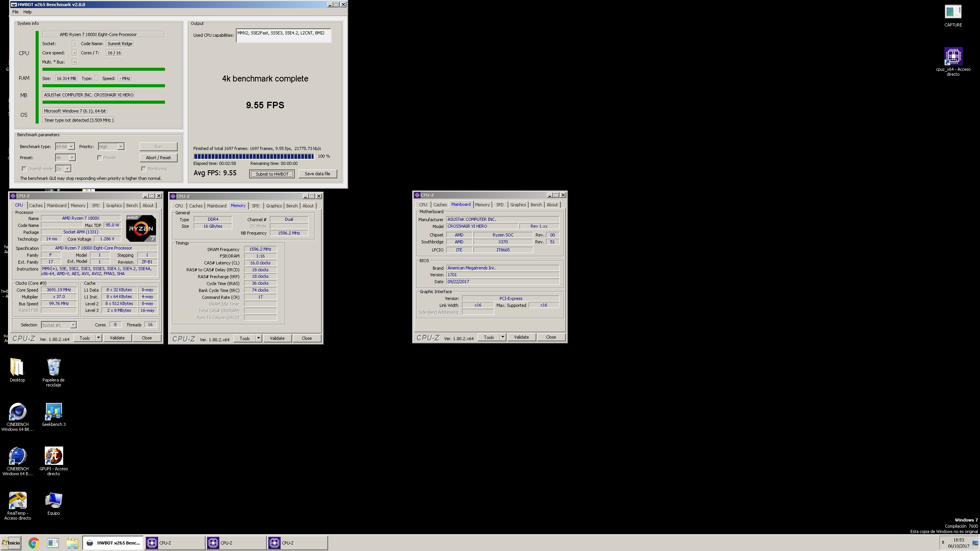This screenshot has width=980, height=551.
Task: Expand Tools arrow in CPU-Z Mainboard window
Action: point(503,337)
